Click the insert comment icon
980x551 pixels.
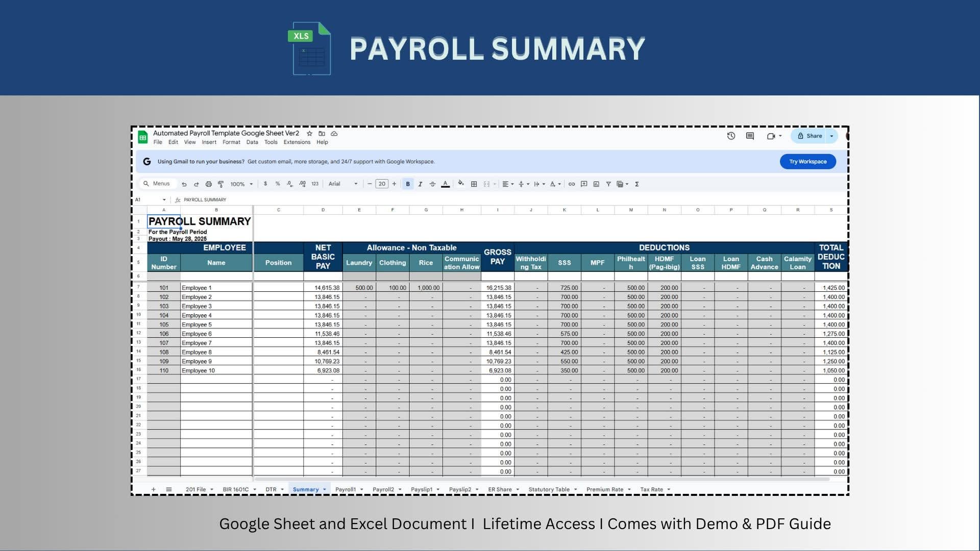pos(584,184)
